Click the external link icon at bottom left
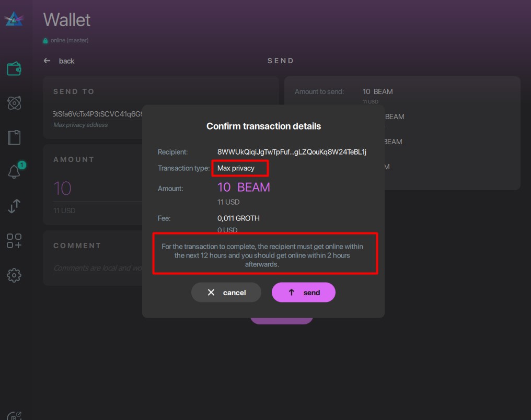This screenshot has width=531, height=420. click(16, 415)
